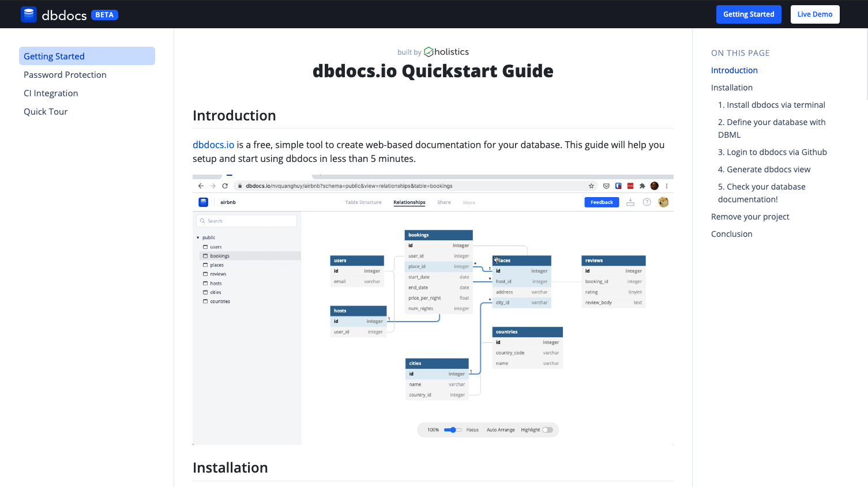The width and height of the screenshot is (868, 487).
Task: Toggle the Highlight switch in diagram toolbar
Action: click(547, 430)
